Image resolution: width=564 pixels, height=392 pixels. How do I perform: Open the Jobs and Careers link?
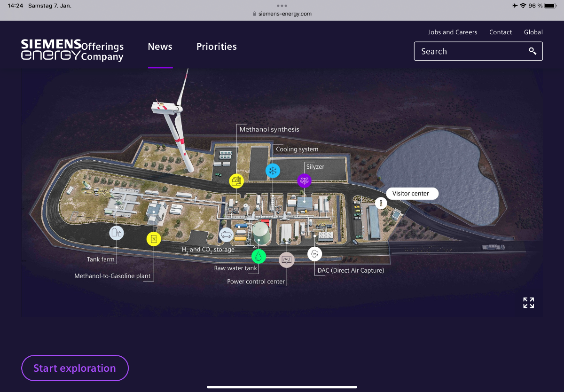pyautogui.click(x=453, y=32)
